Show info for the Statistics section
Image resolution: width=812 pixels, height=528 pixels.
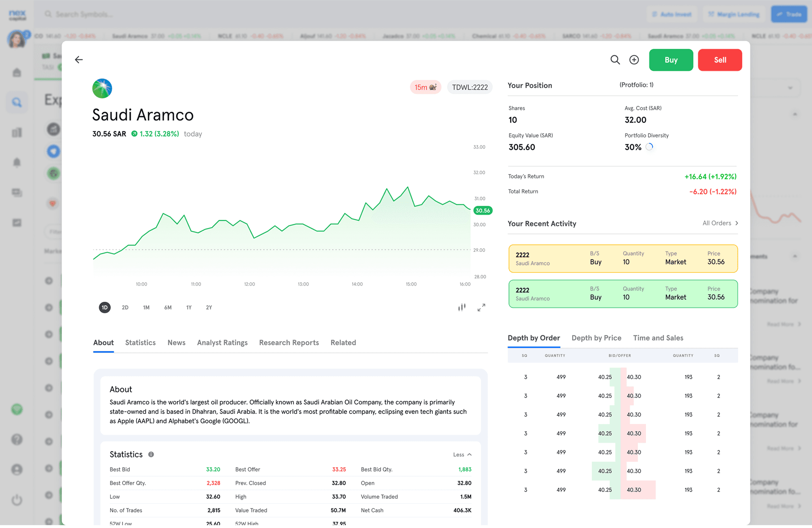pyautogui.click(x=151, y=454)
